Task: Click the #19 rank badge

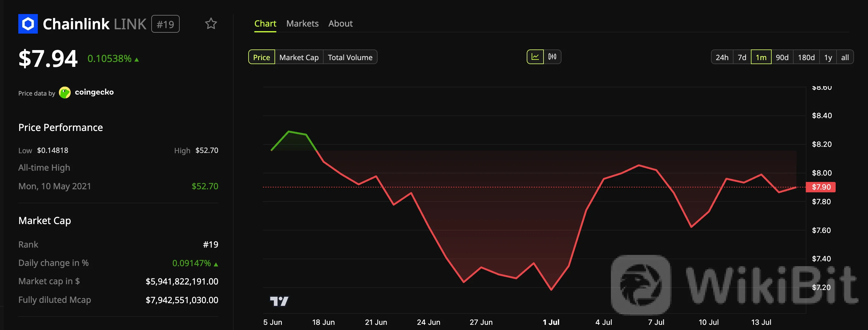Action: point(165,24)
